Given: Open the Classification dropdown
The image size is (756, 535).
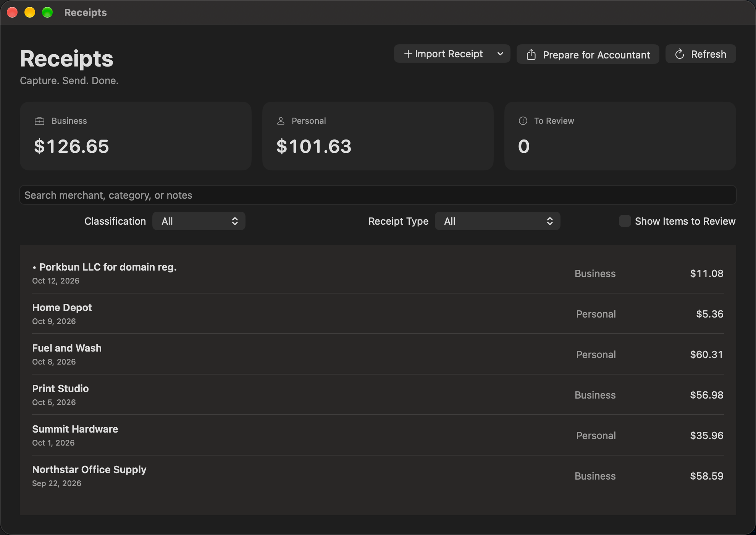Looking at the screenshot, I should click(199, 221).
